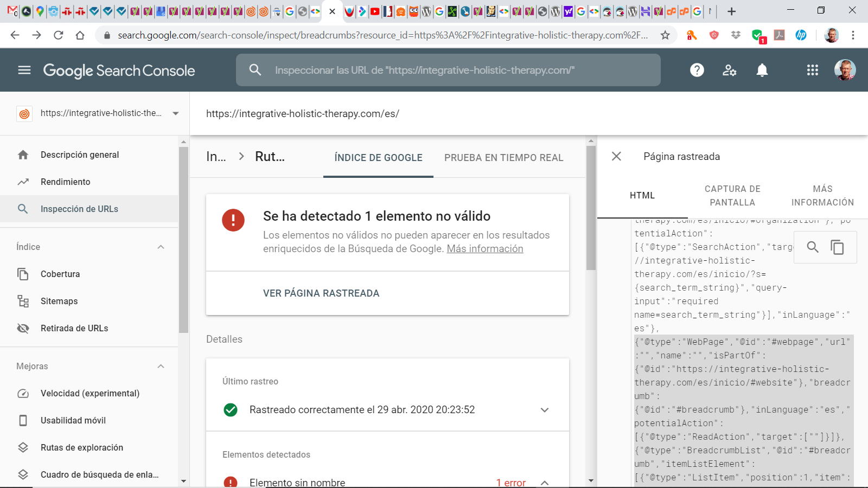Open Rutas de exploración report

click(89, 447)
